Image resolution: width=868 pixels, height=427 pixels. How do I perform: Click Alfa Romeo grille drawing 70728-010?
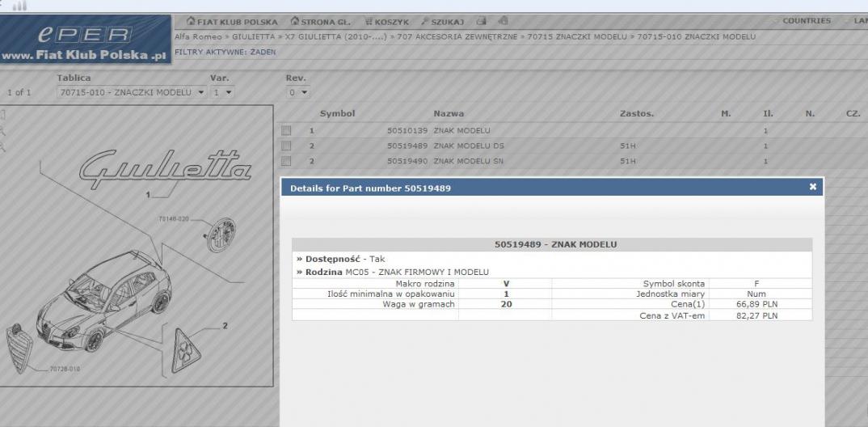[19, 349]
